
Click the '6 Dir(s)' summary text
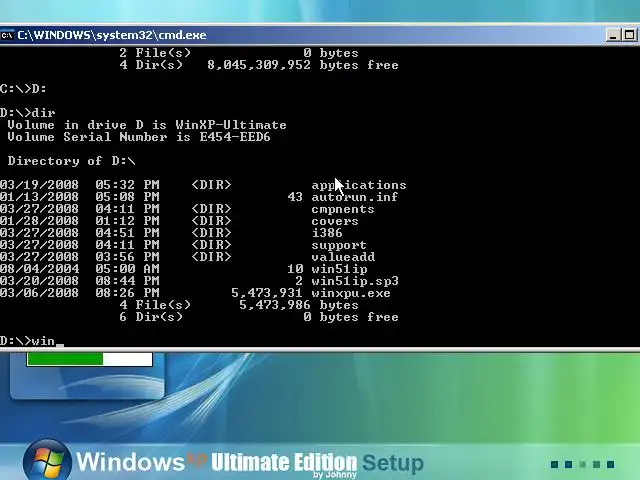[151, 317]
